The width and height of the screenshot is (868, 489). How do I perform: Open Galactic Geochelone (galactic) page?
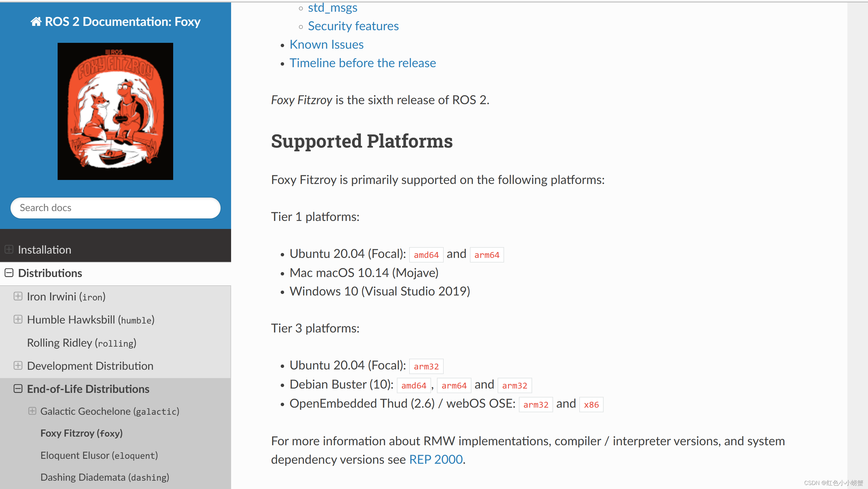tap(110, 411)
